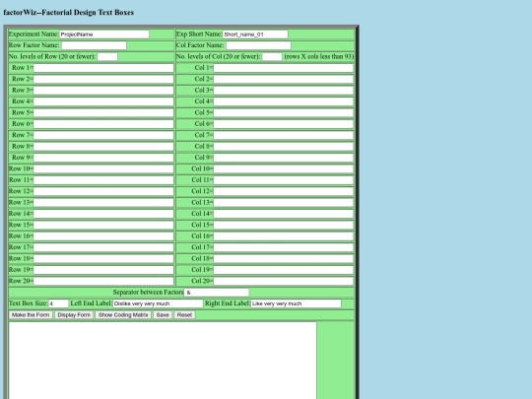Image resolution: width=532 pixels, height=399 pixels.
Task: Select the Row 19 input
Action: [103, 270]
